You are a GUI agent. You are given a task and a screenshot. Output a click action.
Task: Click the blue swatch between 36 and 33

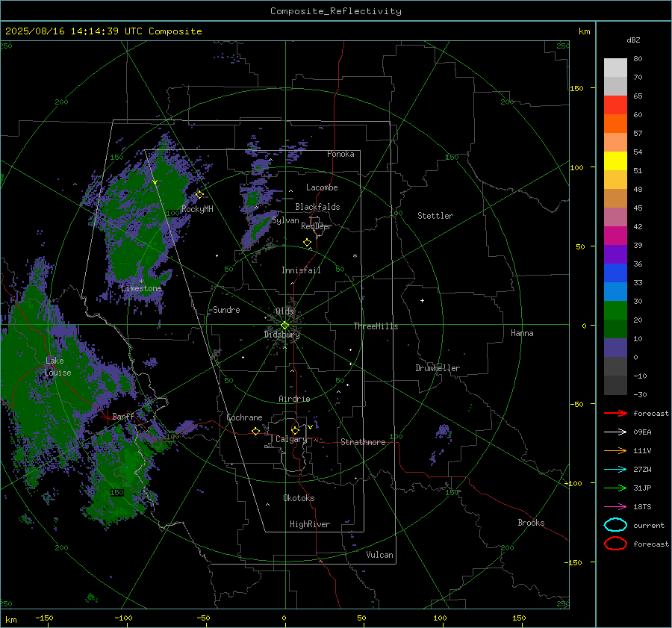(615, 273)
